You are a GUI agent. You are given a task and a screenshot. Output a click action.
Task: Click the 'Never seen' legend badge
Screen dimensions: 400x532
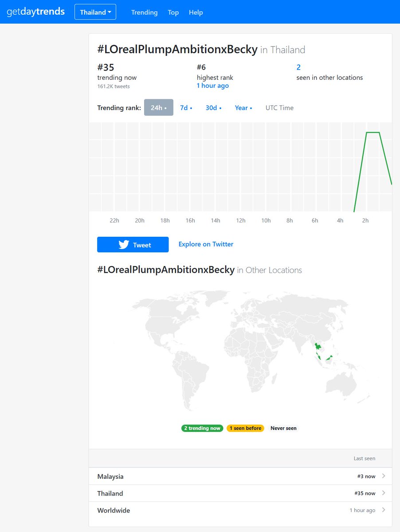pos(283,428)
